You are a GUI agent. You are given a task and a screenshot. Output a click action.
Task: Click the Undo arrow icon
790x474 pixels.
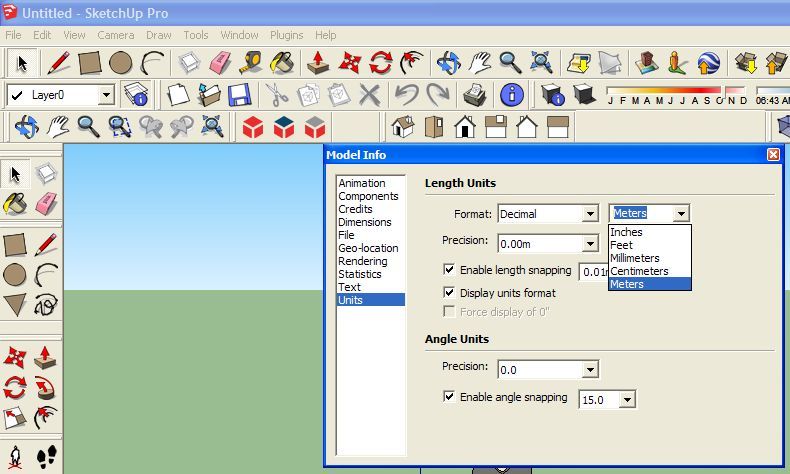407,95
